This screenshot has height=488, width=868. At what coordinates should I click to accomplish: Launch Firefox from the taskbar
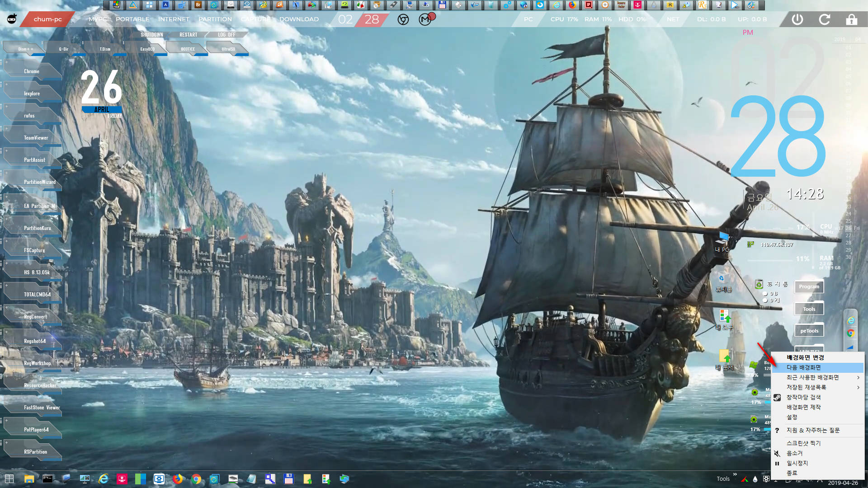tap(178, 479)
